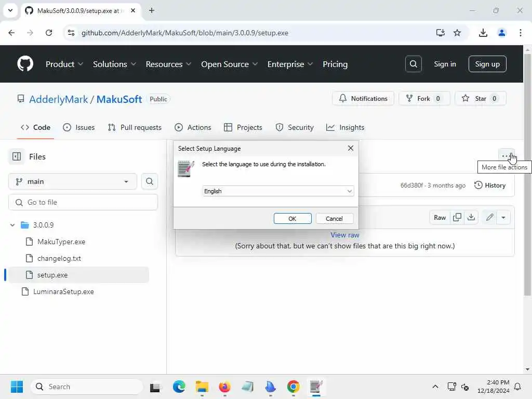Click the Windows Start button

17,387
